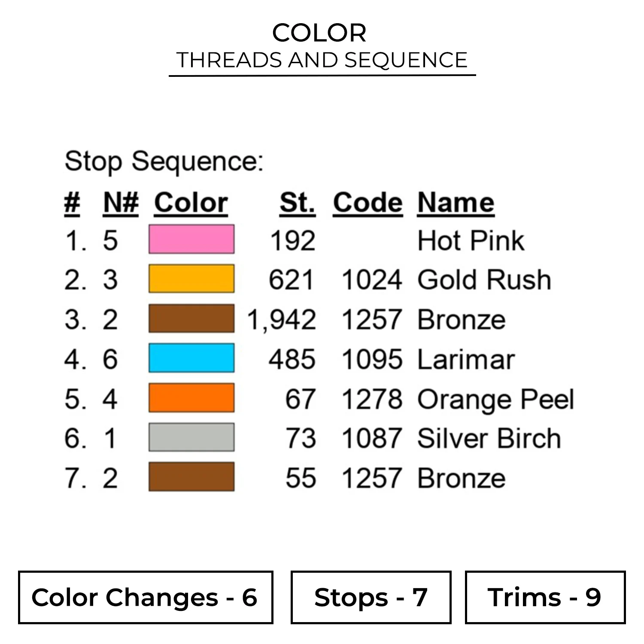
Task: Click the Hot Pink color swatch
Action: coord(191,239)
